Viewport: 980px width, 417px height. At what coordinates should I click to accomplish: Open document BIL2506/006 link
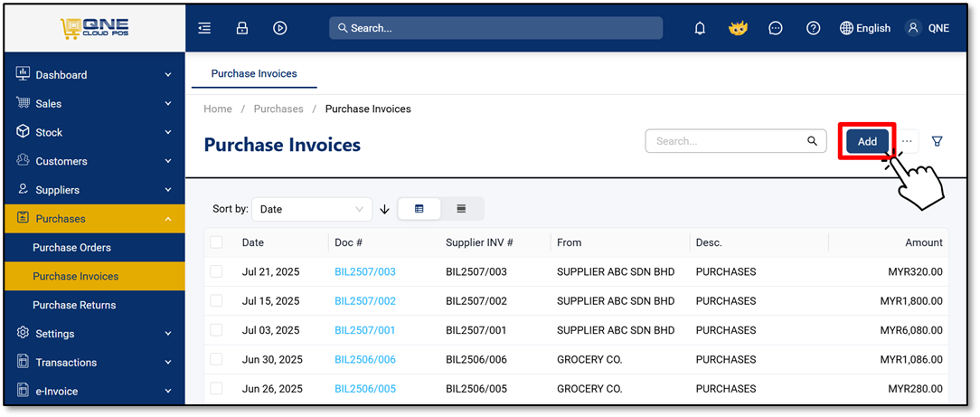(x=365, y=359)
